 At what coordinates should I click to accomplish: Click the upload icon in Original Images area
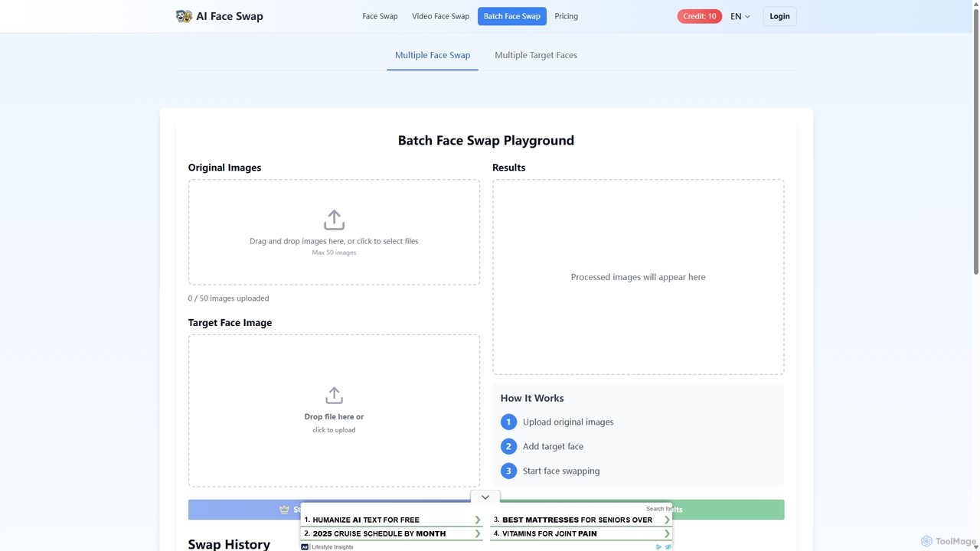[x=334, y=220]
